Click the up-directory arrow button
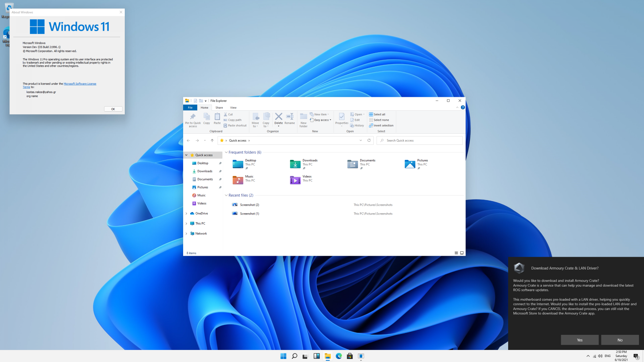The width and height of the screenshot is (644, 362). (212, 140)
